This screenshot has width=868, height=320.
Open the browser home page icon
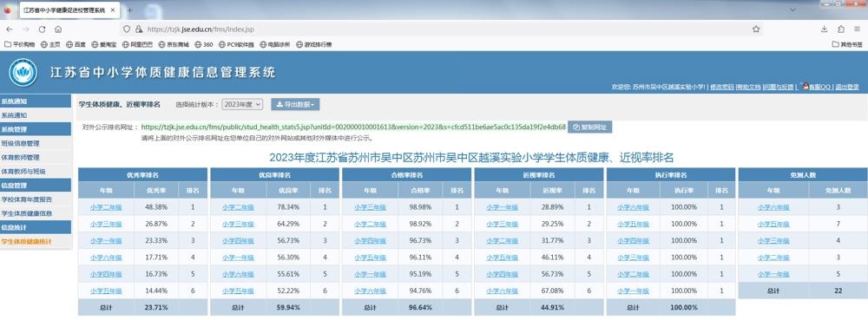58,29
